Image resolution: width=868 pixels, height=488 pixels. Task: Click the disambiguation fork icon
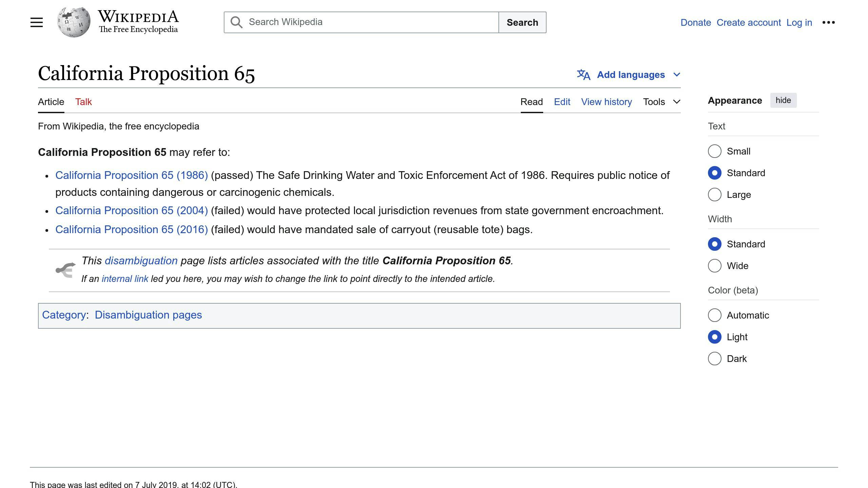point(65,270)
